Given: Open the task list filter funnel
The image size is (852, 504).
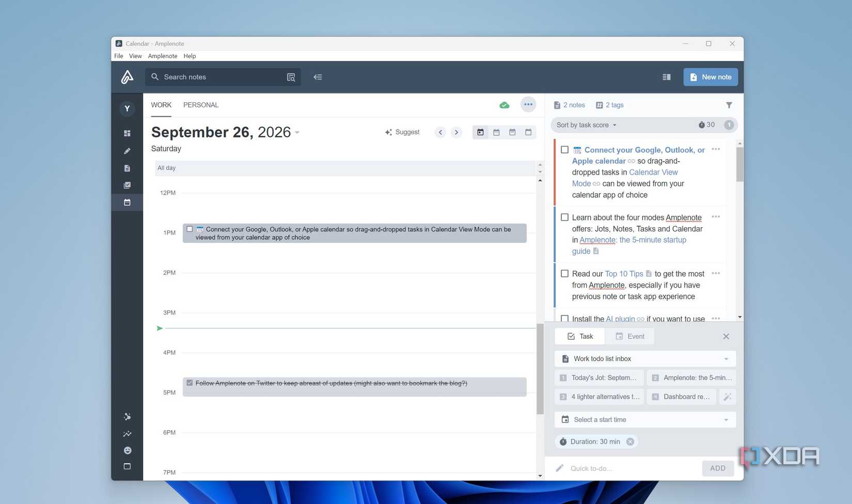Looking at the screenshot, I should 729,105.
